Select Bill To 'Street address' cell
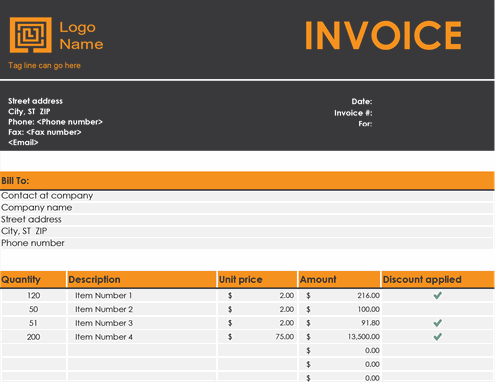This screenshot has height=382, width=498. point(247,219)
